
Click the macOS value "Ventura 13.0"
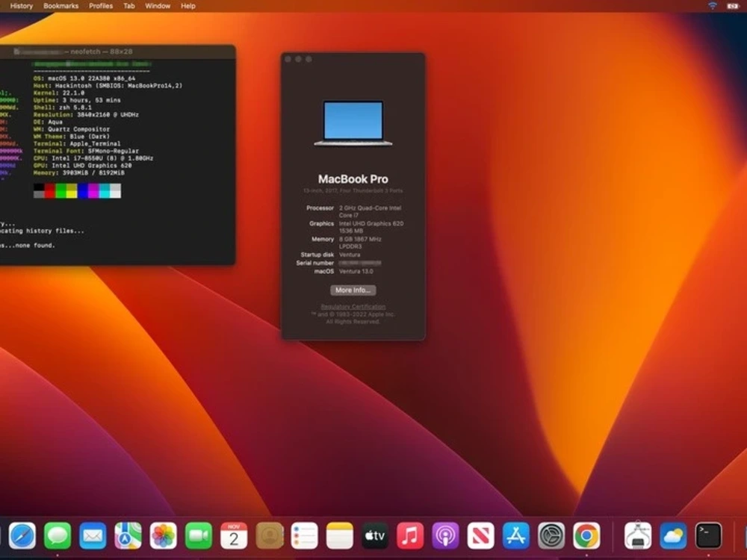356,272
